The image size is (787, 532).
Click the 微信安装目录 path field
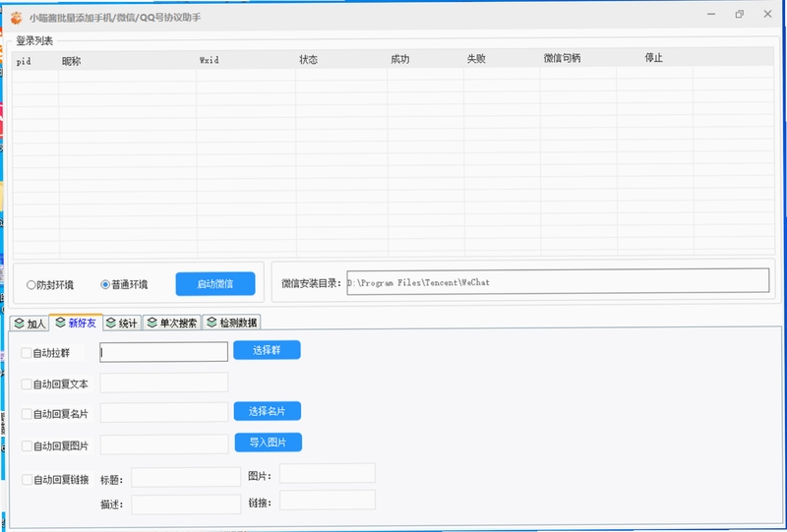pos(558,281)
